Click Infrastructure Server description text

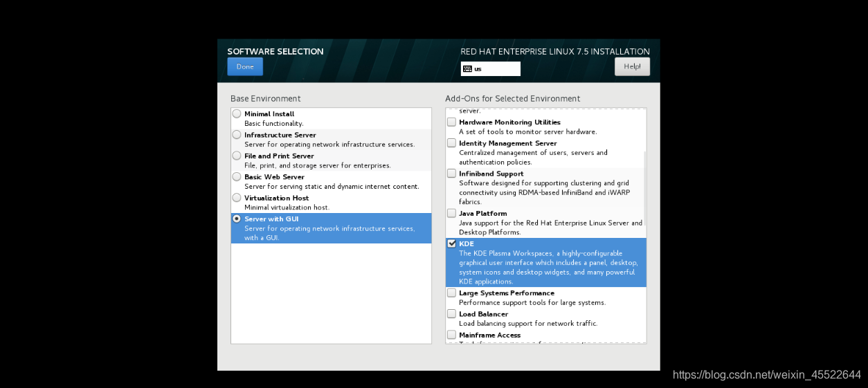(x=329, y=145)
